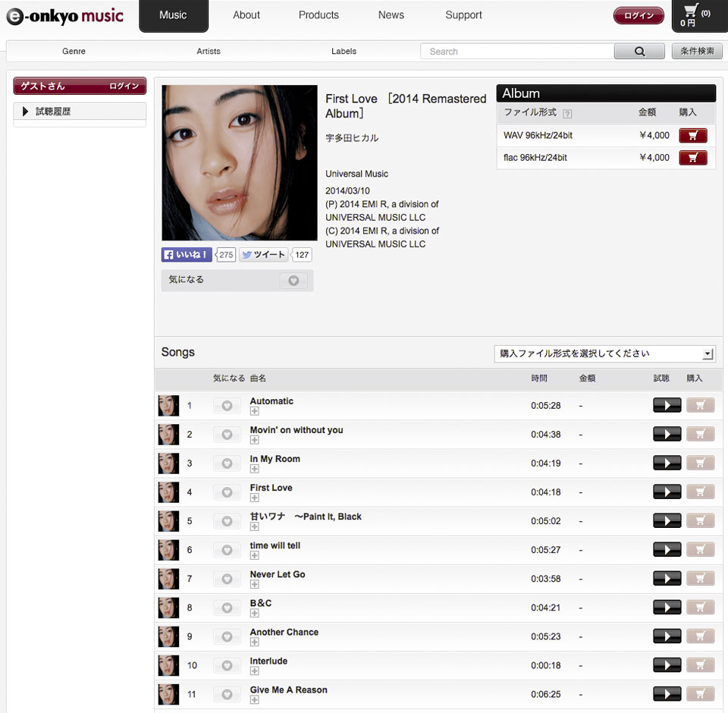The height and width of the screenshot is (713, 728).
Task: Click the help icon beside ファイル形式
Action: (x=567, y=113)
